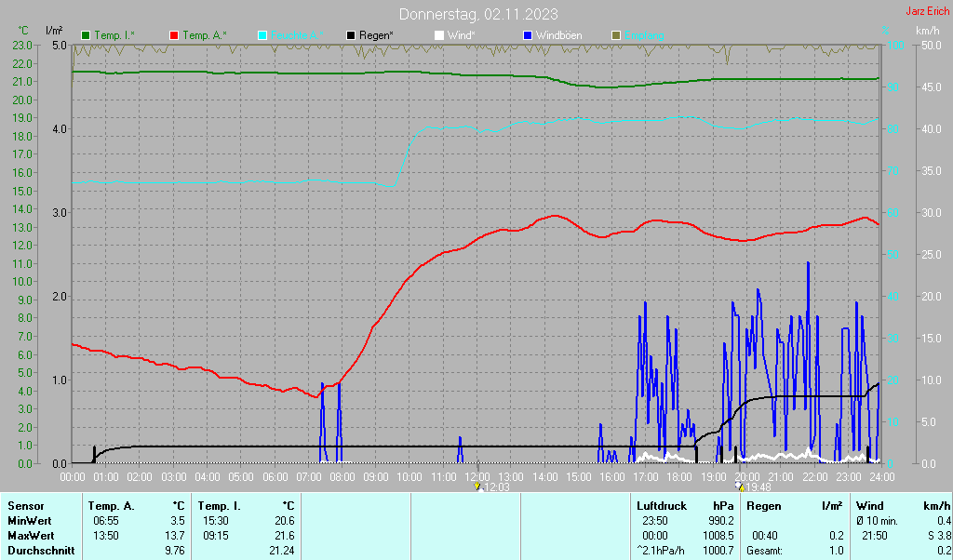Image resolution: width=953 pixels, height=560 pixels.
Task: Click the 'Gesamt:' rain total label
Action: [x=765, y=551]
